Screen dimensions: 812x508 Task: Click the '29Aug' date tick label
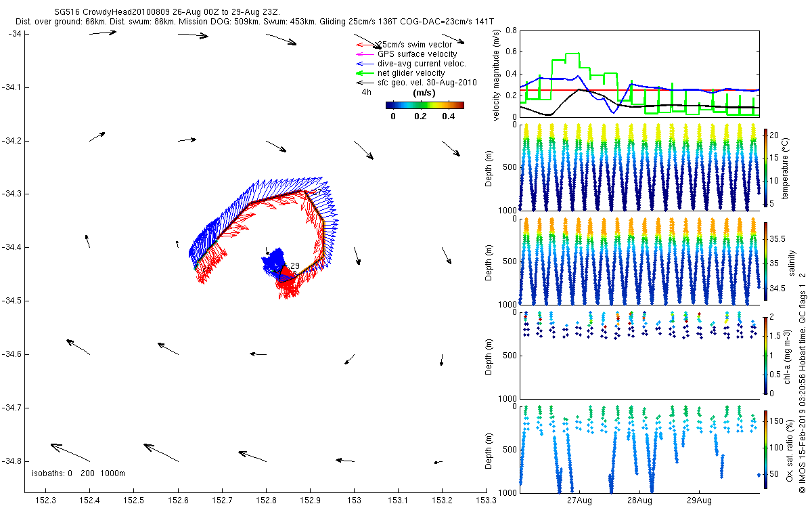click(699, 501)
